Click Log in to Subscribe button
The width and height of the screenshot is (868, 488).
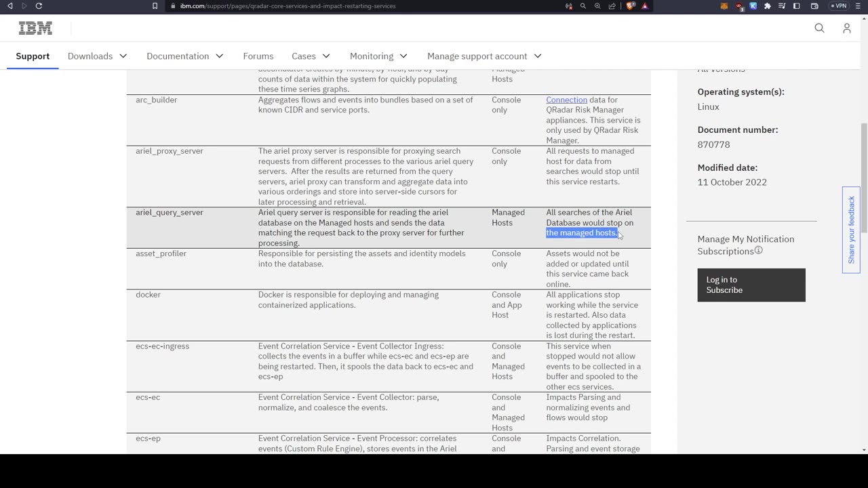[x=751, y=285]
